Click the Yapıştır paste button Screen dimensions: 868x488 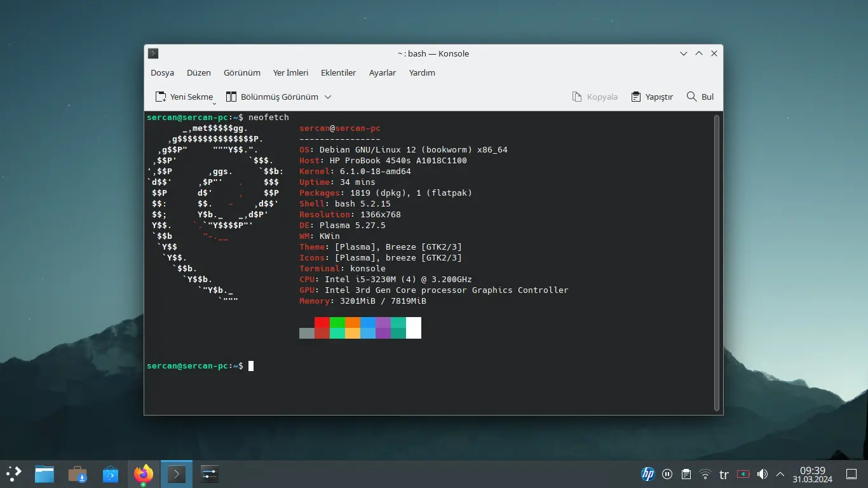[652, 97]
